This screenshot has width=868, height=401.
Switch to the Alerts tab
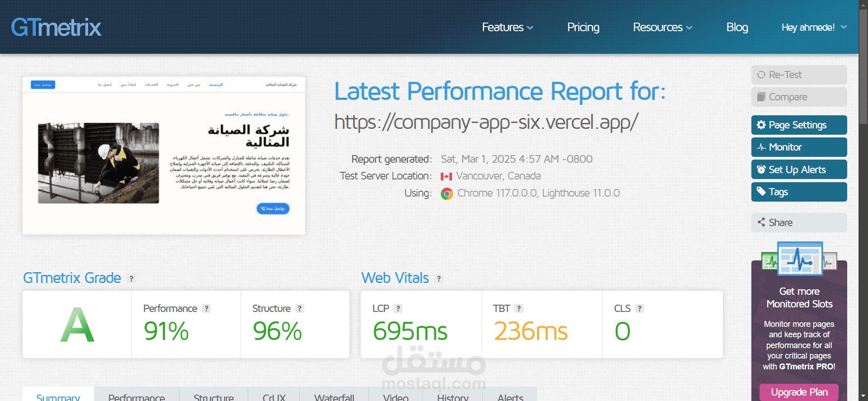[x=510, y=395]
